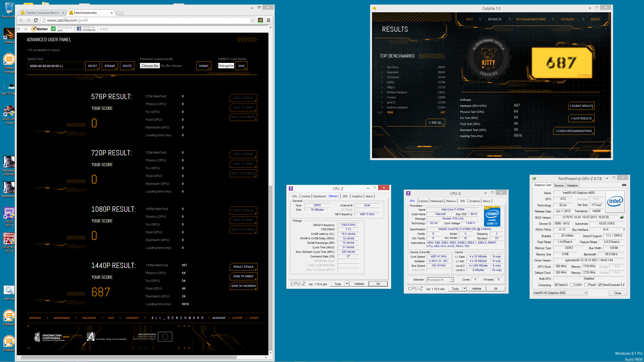644x362 pixels.
Task: Click the GPU-Z screenshot camera icon
Action: (x=624, y=185)
